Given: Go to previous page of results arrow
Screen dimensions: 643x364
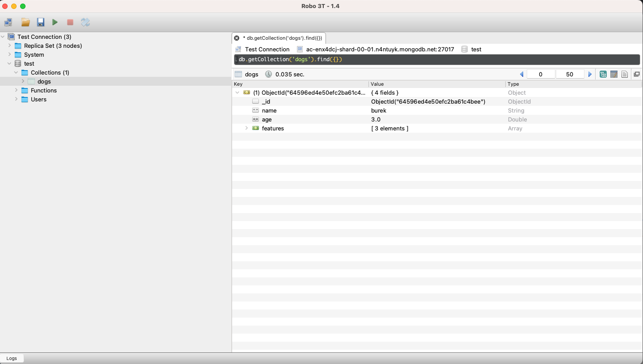Looking at the screenshot, I should pyautogui.click(x=521, y=74).
